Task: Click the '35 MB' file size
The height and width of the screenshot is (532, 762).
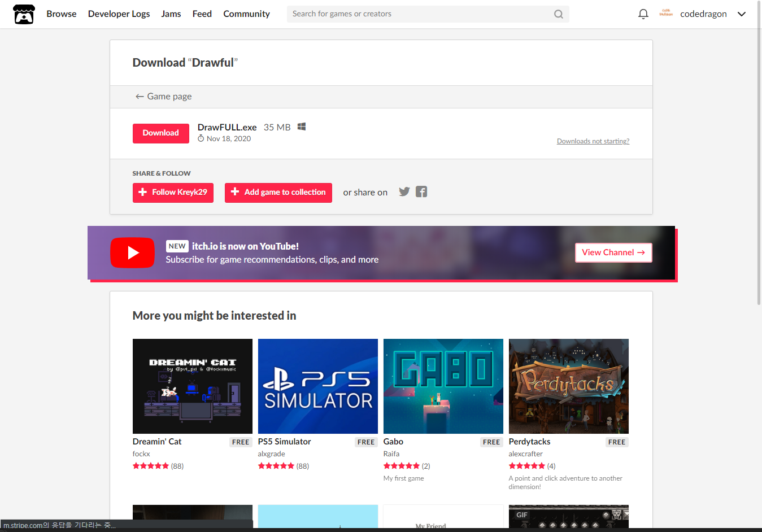Action: point(277,128)
